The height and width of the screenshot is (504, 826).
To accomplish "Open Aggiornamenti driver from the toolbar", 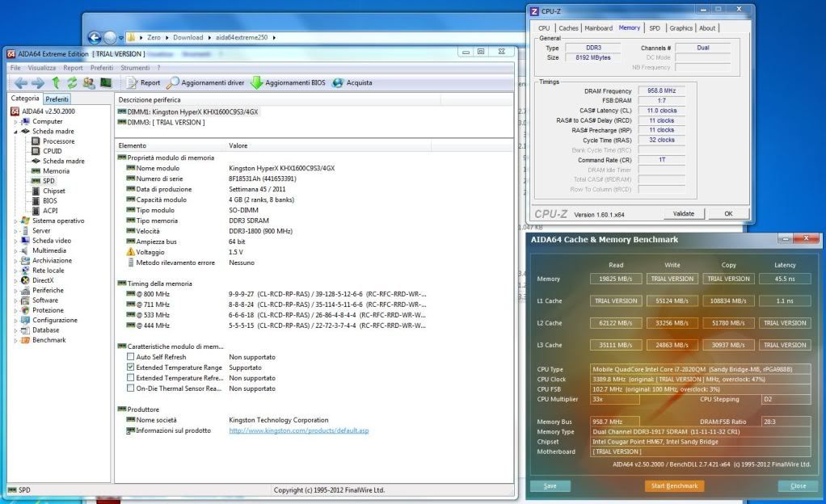I will pyautogui.click(x=205, y=82).
